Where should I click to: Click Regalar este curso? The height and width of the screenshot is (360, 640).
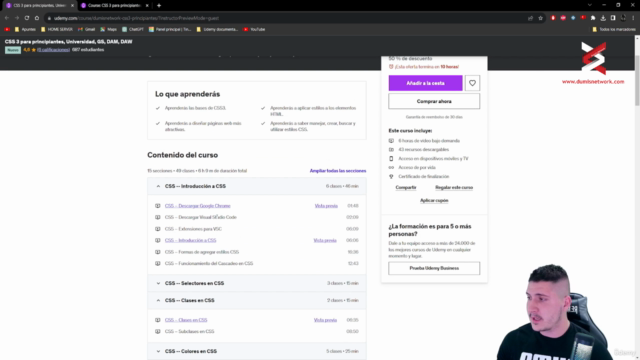click(x=454, y=187)
